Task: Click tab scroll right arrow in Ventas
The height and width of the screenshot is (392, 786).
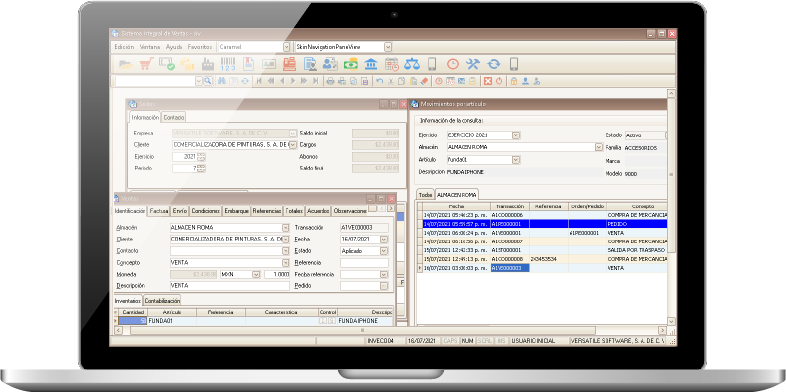Action: pyautogui.click(x=390, y=208)
